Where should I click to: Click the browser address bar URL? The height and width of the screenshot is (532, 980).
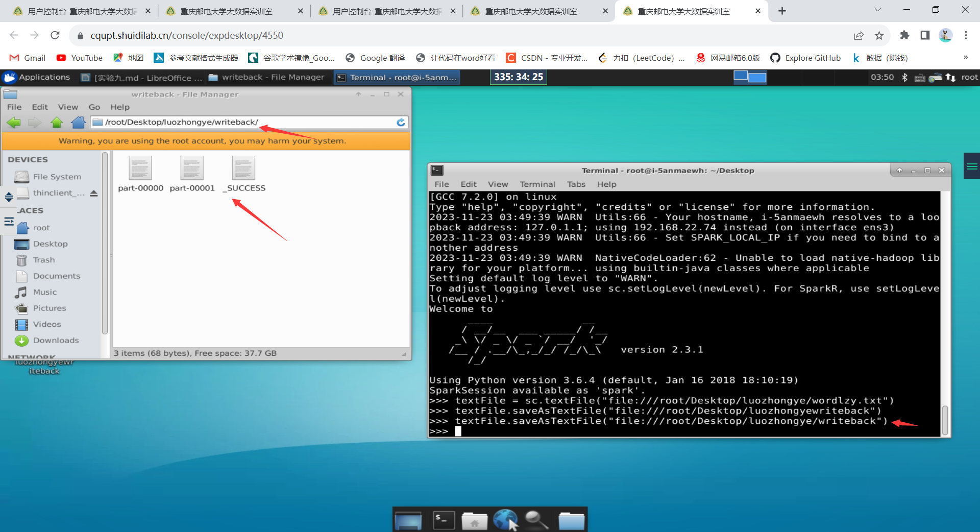[x=187, y=35]
